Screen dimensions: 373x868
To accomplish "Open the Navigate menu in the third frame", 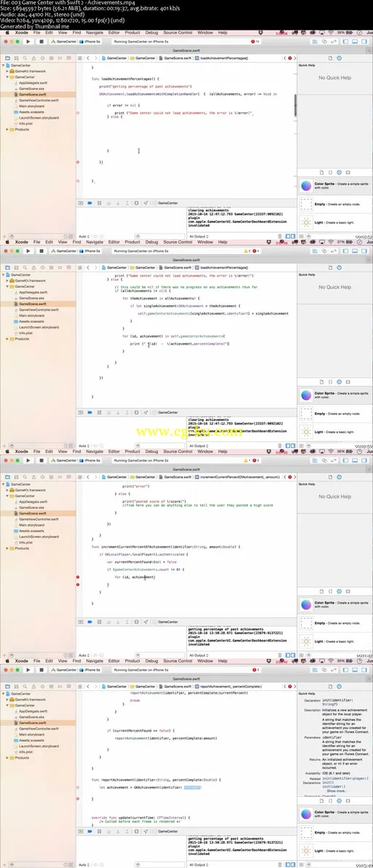I will click(95, 451).
